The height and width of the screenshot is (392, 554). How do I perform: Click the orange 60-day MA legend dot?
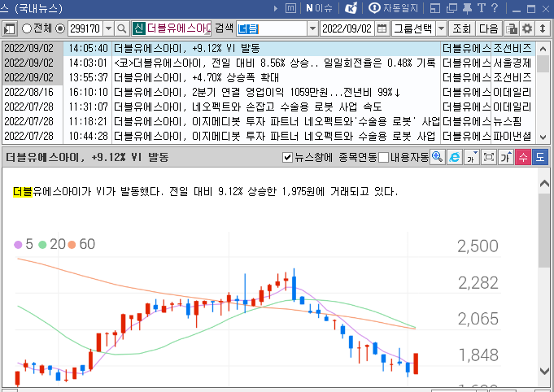(72, 244)
